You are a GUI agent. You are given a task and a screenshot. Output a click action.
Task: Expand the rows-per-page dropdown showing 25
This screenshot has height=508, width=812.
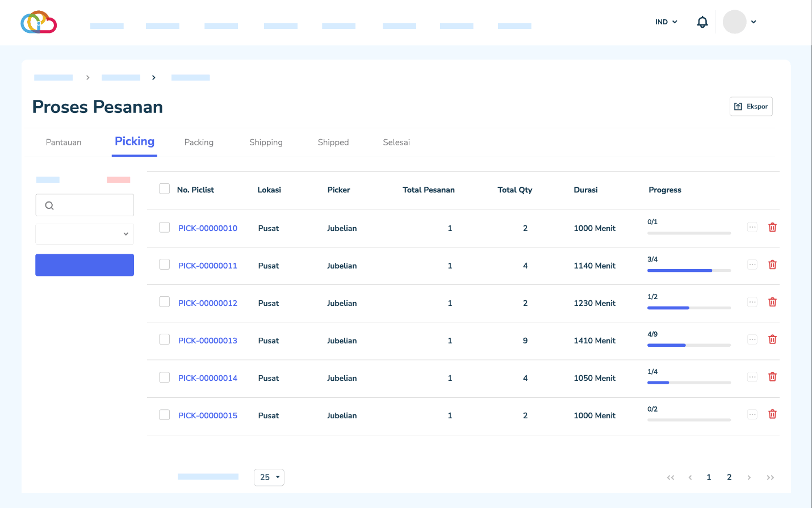(x=269, y=477)
